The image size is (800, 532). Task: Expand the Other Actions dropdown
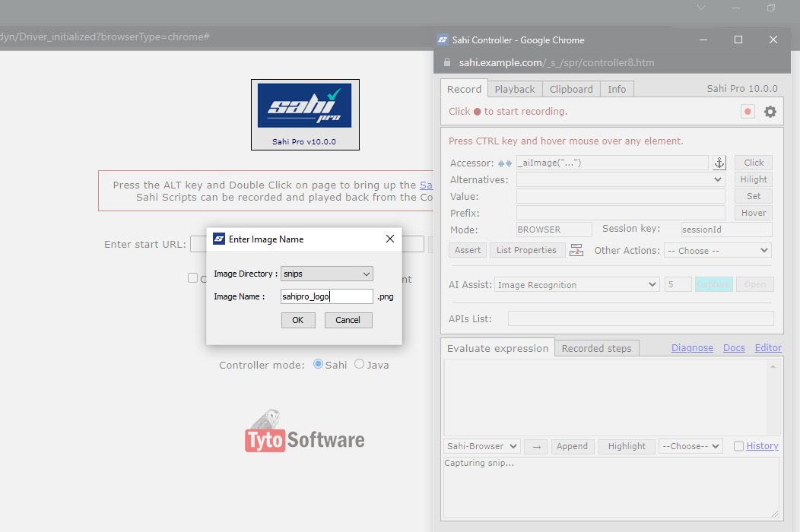[717, 250]
